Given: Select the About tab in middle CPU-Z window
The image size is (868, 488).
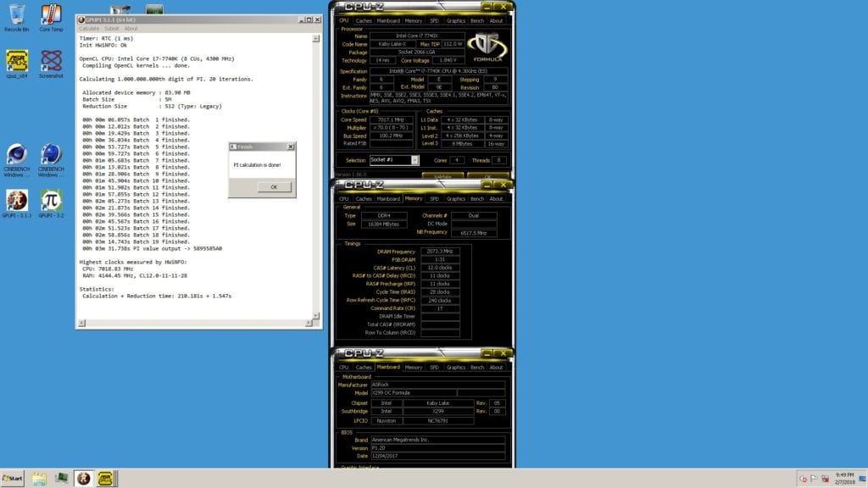Looking at the screenshot, I should click(x=497, y=198).
